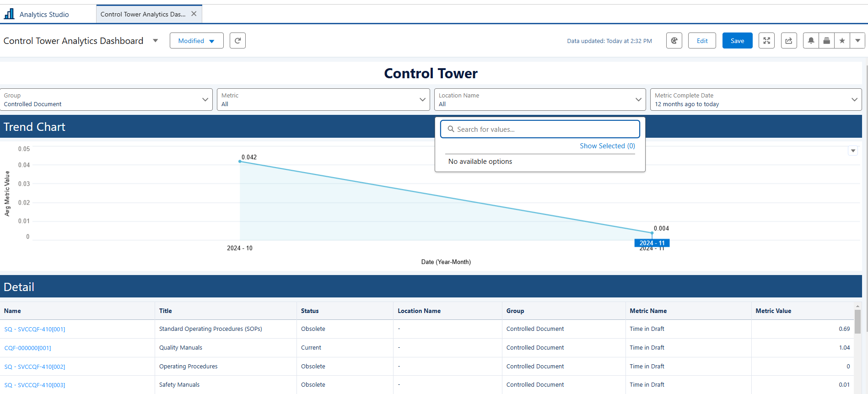
Task: Expand the Metric Complete Date filter
Action: click(854, 100)
